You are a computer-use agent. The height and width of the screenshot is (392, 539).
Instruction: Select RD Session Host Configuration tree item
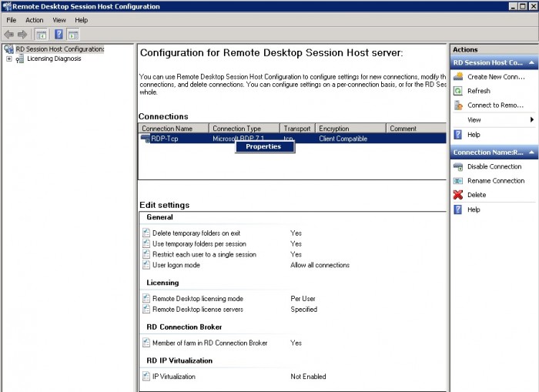60,49
